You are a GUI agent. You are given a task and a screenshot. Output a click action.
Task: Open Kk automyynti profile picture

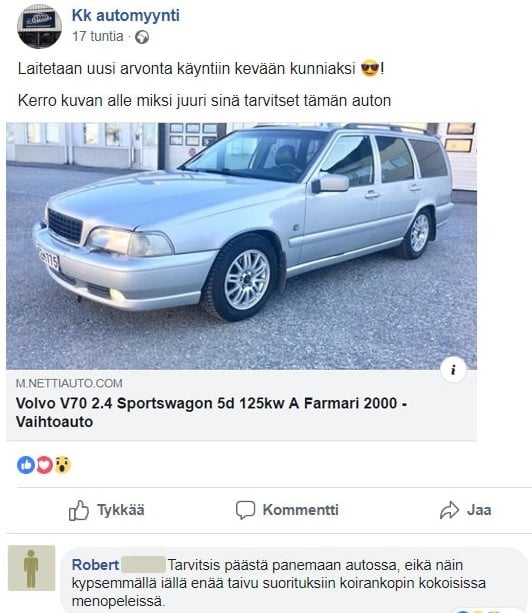(39, 27)
